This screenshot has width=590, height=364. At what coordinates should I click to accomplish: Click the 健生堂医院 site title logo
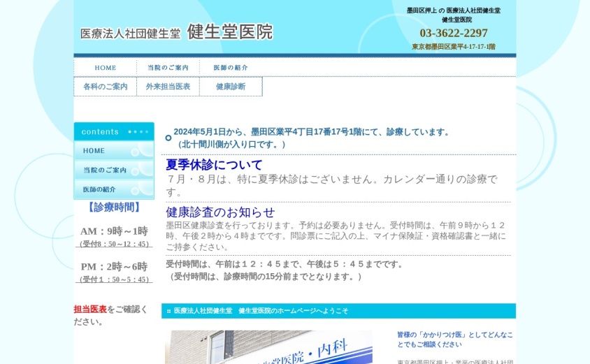point(230,31)
